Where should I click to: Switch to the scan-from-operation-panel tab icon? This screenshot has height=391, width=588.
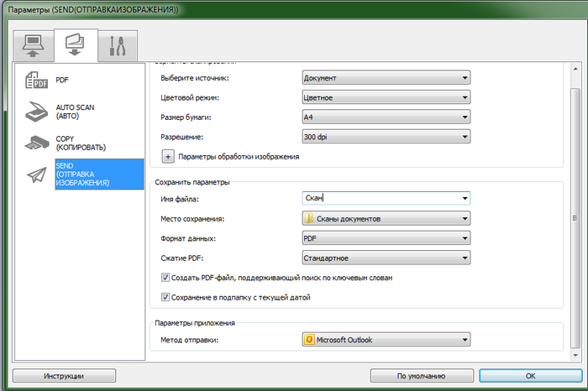point(75,44)
